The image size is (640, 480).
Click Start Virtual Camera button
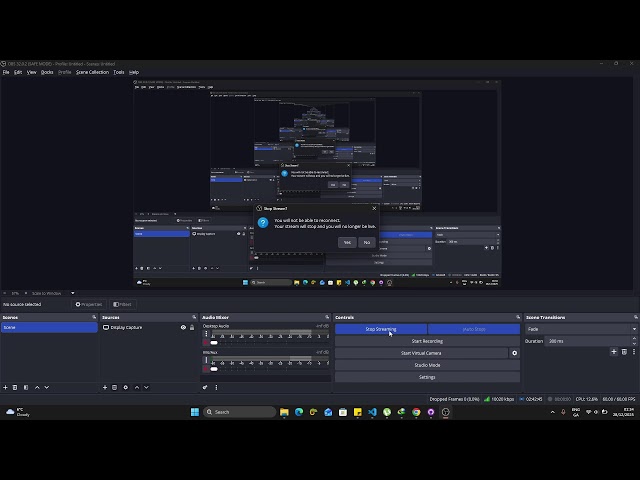tap(421, 353)
